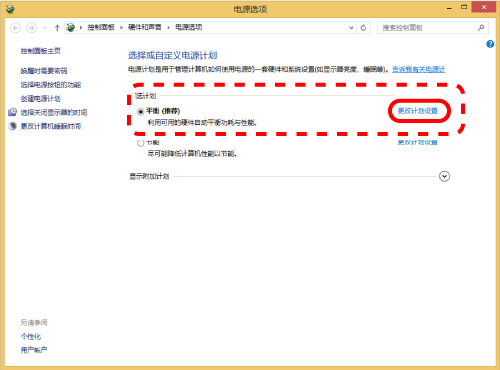Open the window system menu icon in the title bar
Viewport: 500px width, 370px height.
(x=10, y=9)
